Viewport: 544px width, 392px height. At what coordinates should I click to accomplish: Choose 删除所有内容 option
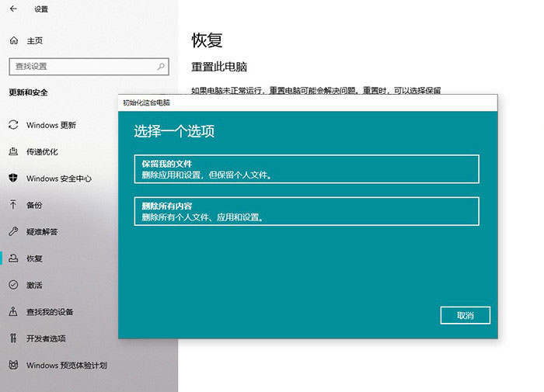coord(306,211)
